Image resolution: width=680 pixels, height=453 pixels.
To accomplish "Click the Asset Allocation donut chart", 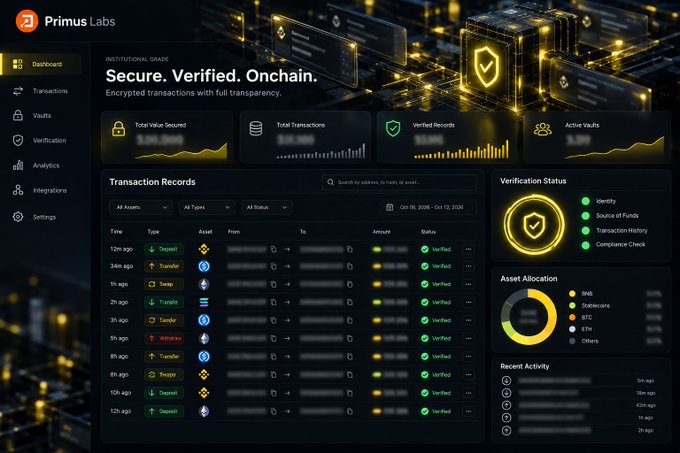I will click(x=529, y=317).
